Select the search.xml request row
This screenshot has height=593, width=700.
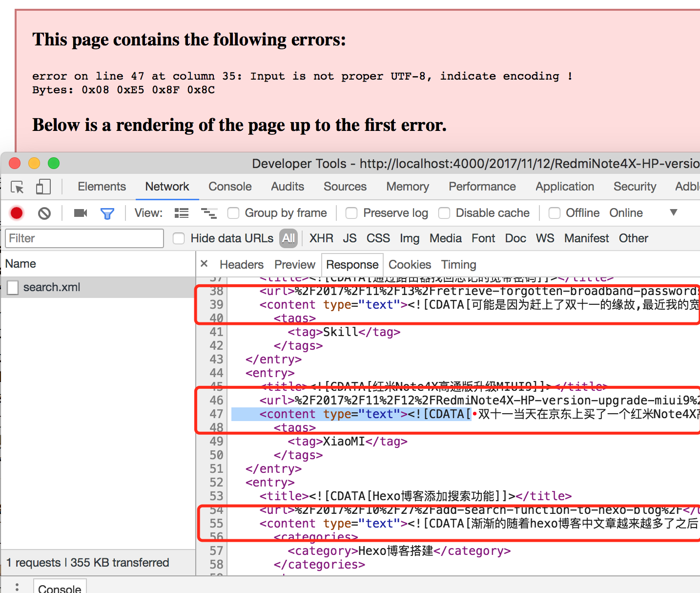pyautogui.click(x=98, y=287)
